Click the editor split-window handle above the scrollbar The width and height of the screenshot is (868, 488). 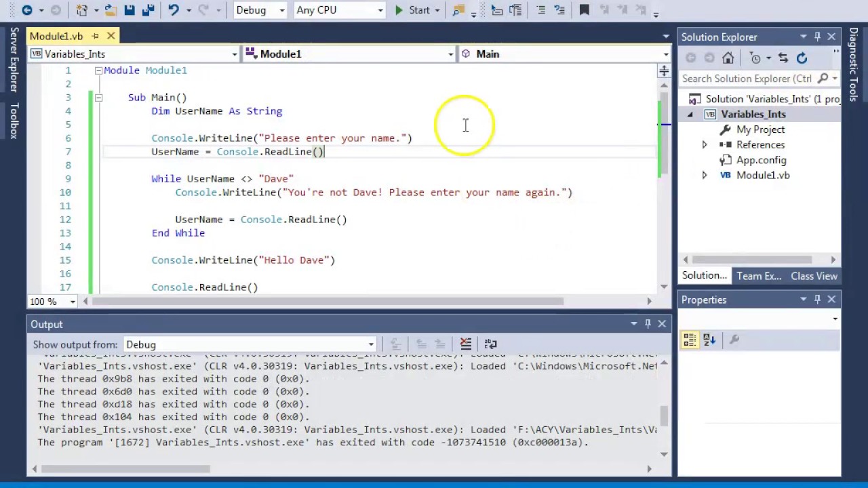pyautogui.click(x=664, y=70)
